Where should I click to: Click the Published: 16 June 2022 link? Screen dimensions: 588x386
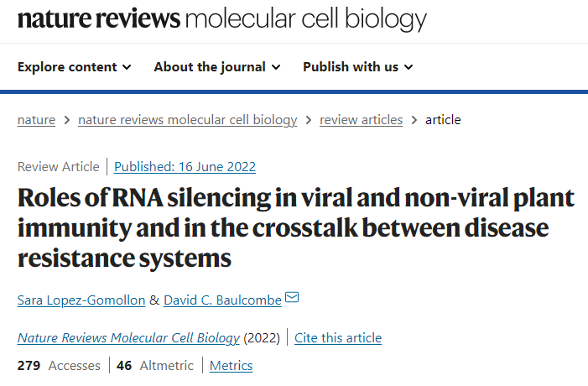tap(185, 166)
